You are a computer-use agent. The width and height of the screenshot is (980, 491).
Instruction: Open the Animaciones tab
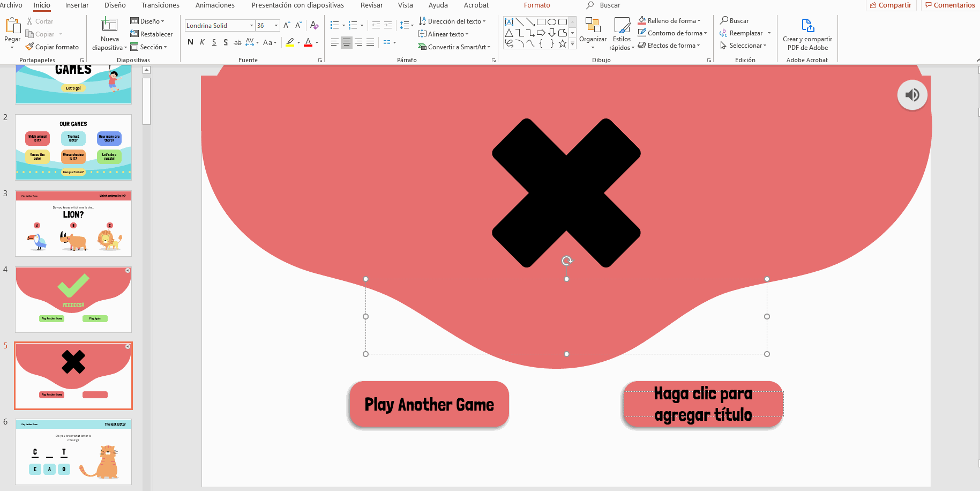pos(215,5)
